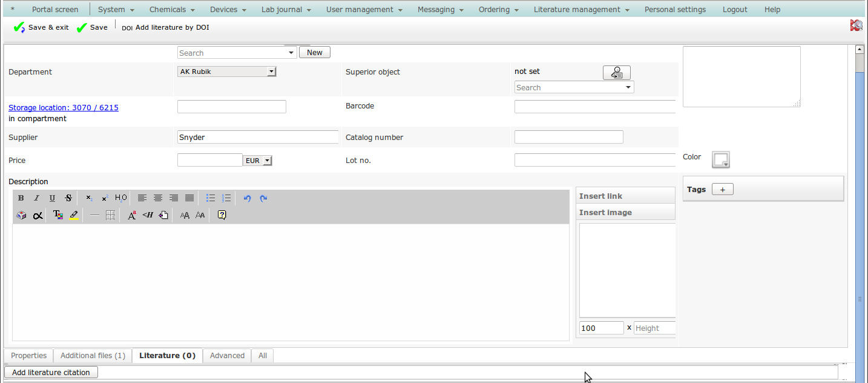This screenshot has width=868, height=383.
Task: Apply strikethrough formatting in editor
Action: [x=68, y=198]
